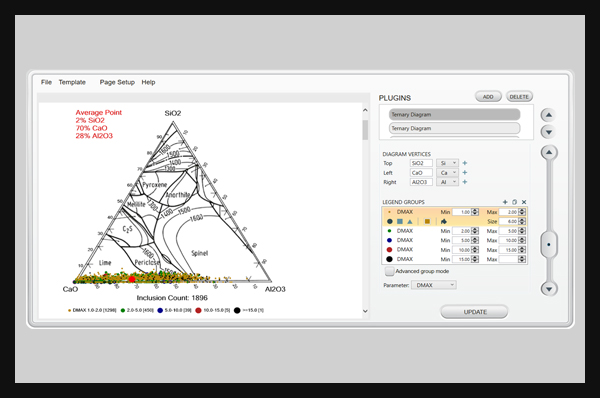The height and width of the screenshot is (398, 600).
Task: Open the Si element dropdown for Top
Action: click(x=447, y=163)
